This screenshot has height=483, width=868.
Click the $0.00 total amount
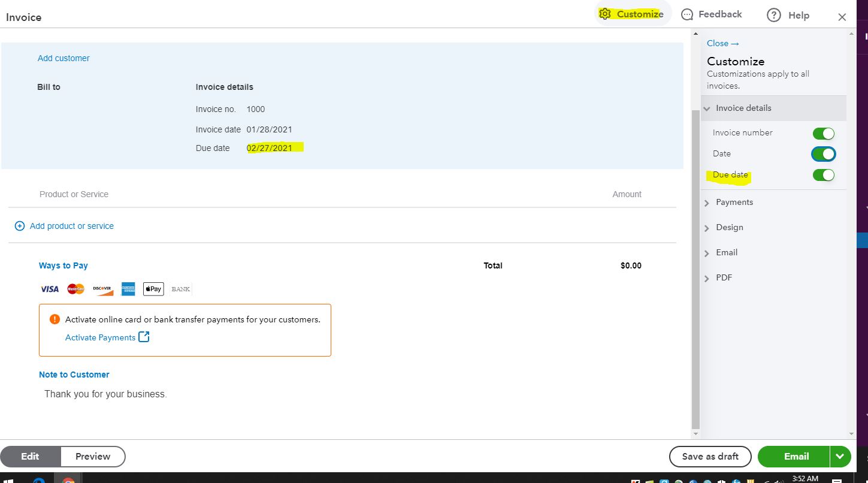pyautogui.click(x=631, y=265)
